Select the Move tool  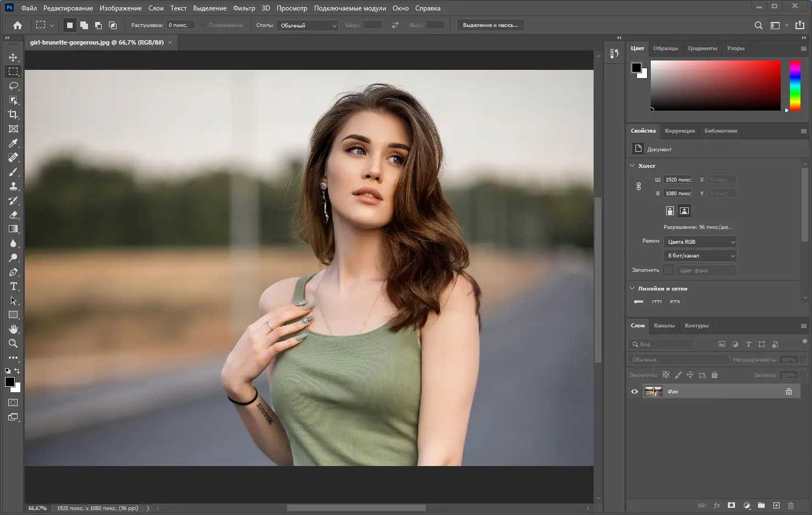coord(13,57)
